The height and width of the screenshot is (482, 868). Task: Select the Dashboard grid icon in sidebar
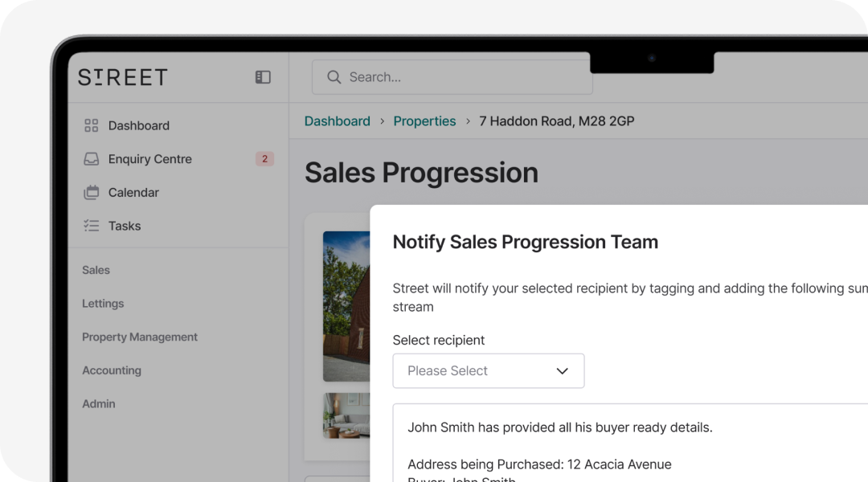pyautogui.click(x=91, y=125)
